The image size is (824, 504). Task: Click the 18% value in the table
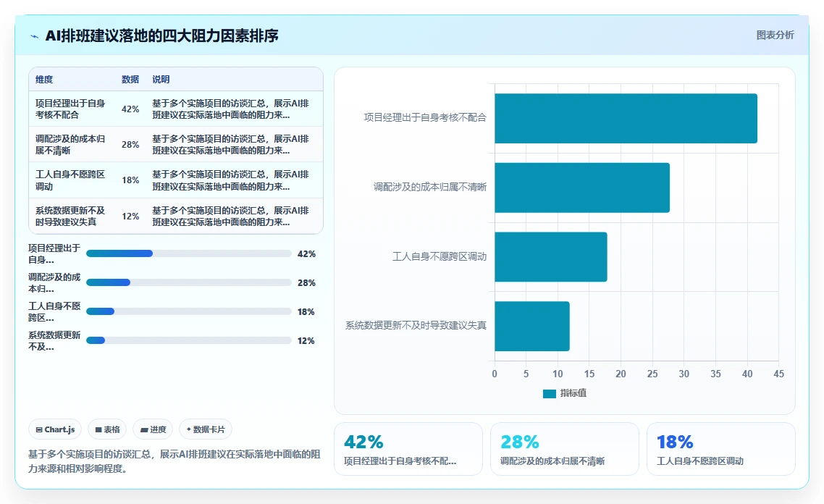pos(130,180)
